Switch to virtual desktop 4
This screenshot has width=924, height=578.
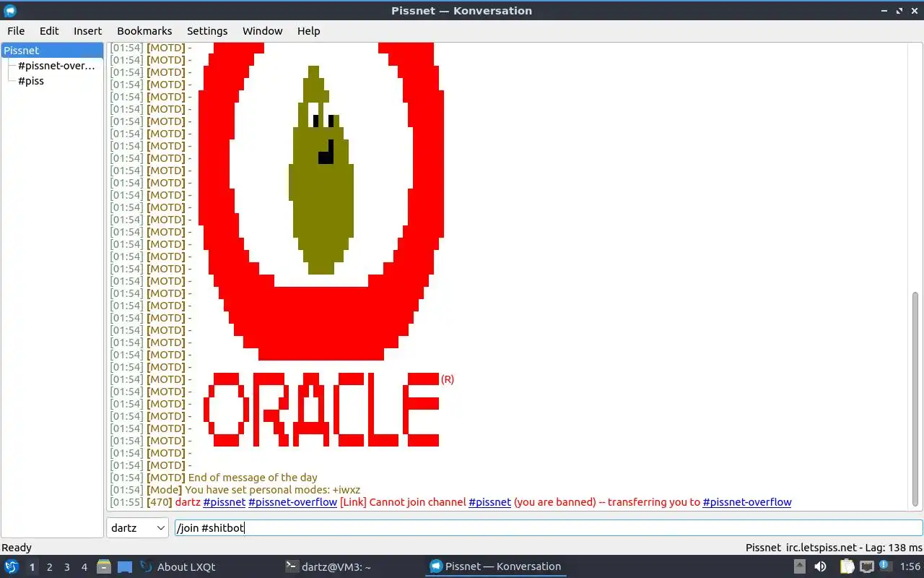pyautogui.click(x=84, y=567)
